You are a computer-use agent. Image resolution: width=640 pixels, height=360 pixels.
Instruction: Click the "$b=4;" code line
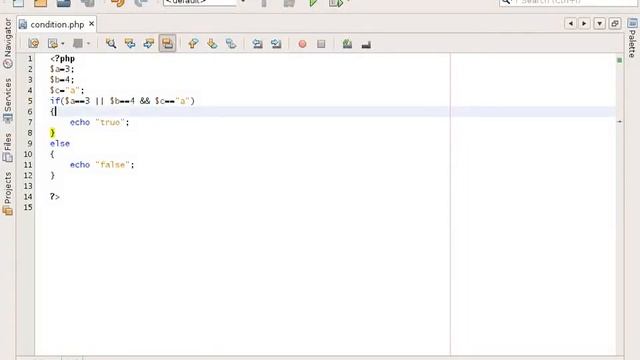point(62,80)
